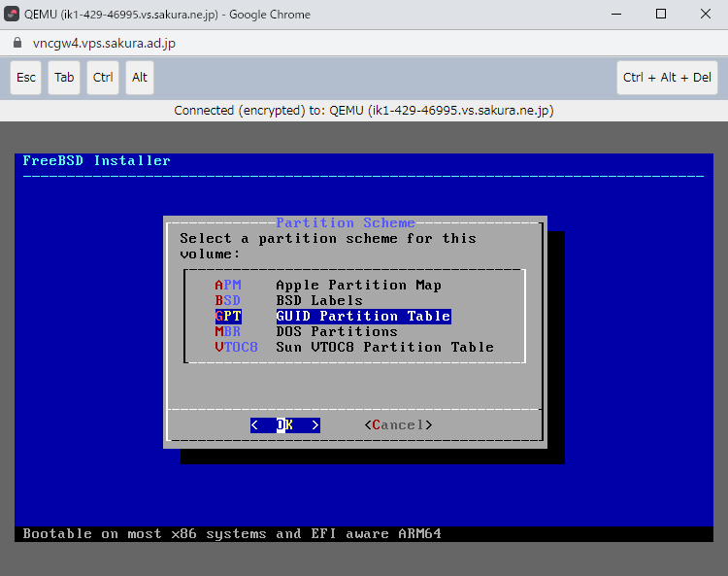
Task: Minimize the Chrome window
Action: (x=616, y=15)
